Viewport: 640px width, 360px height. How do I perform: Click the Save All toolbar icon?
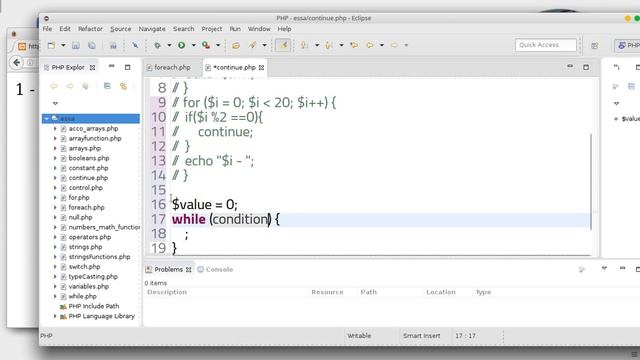(x=92, y=45)
